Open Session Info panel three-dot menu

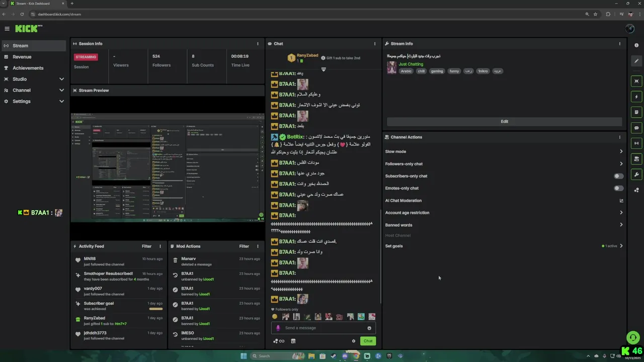[258, 44]
